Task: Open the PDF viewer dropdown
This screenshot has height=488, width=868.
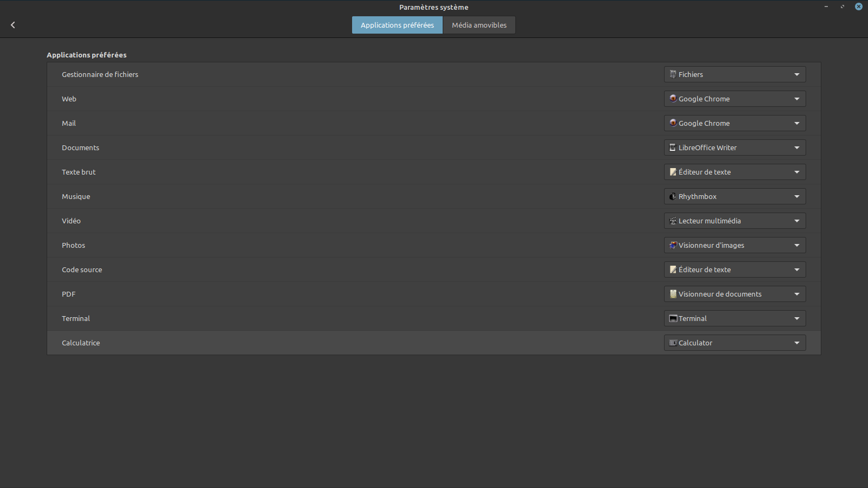Action: click(735, 294)
